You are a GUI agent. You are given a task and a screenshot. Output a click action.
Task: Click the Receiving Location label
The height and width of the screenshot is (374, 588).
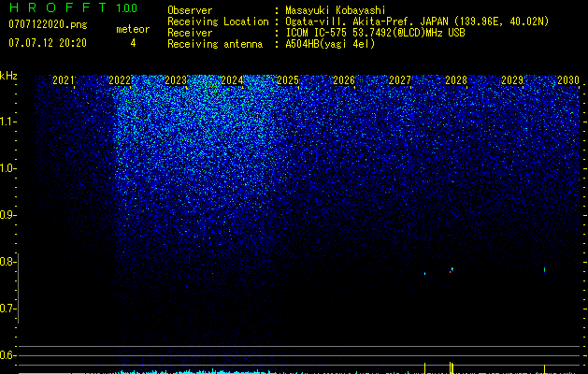(x=218, y=22)
